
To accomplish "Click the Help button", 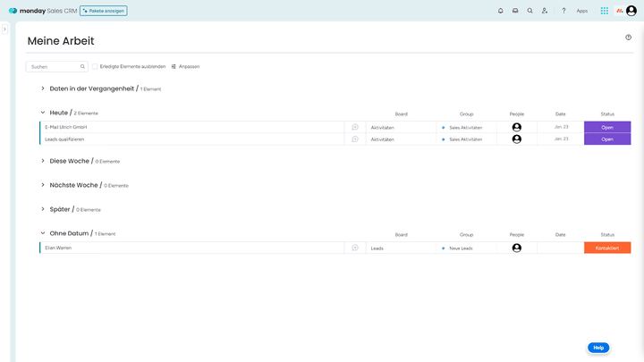I will tap(598, 348).
